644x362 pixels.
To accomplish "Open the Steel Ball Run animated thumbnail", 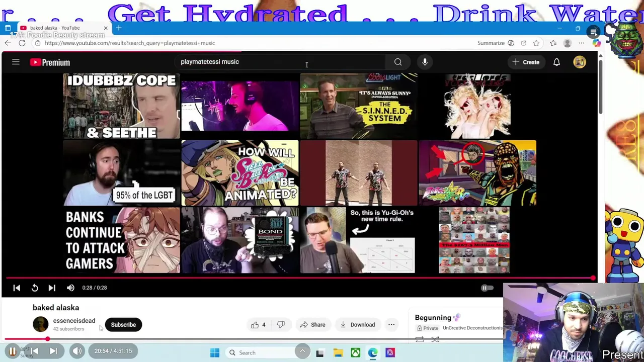I will (240, 173).
